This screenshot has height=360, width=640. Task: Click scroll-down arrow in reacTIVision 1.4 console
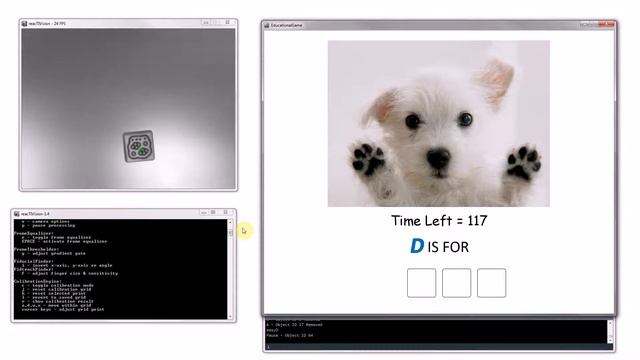tap(230, 317)
